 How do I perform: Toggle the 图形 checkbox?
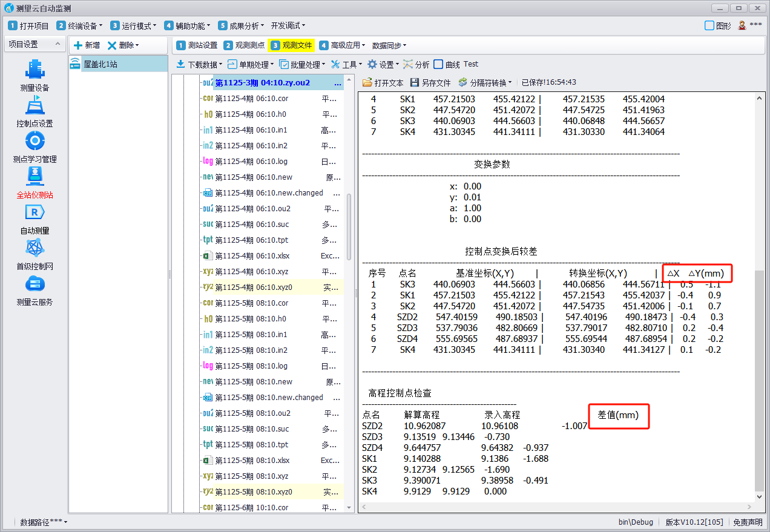pyautogui.click(x=709, y=26)
